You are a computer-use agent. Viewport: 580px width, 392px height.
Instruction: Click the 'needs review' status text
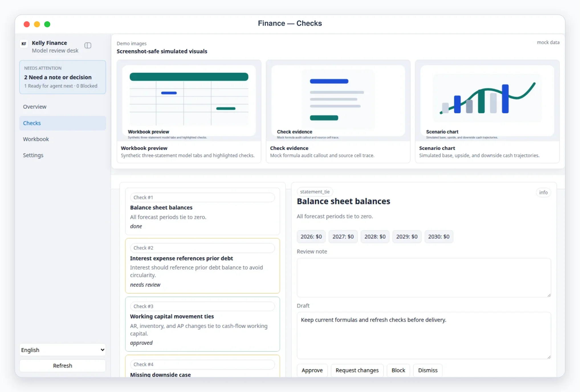click(x=145, y=285)
